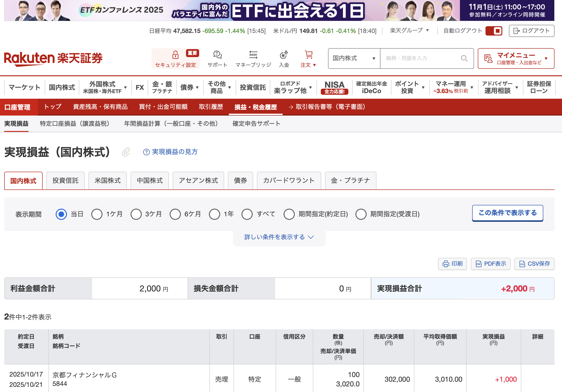Expand 詳しい条件を表示する section
This screenshot has width=562, height=392.
click(279, 237)
